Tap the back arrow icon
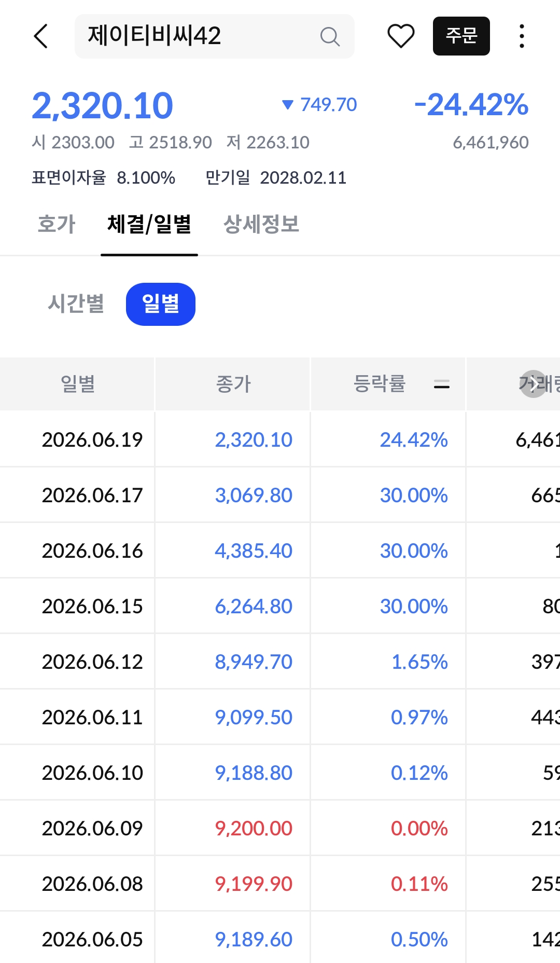The height and width of the screenshot is (963, 560). click(x=41, y=36)
